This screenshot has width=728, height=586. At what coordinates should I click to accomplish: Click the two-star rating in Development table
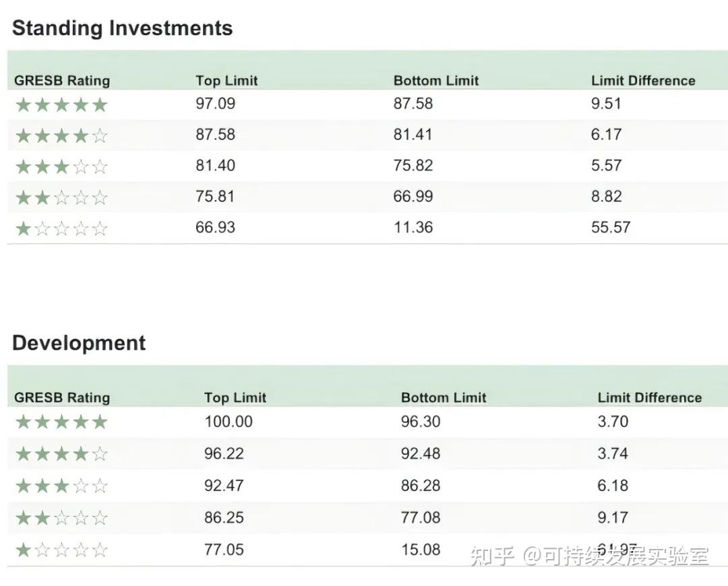[61, 518]
